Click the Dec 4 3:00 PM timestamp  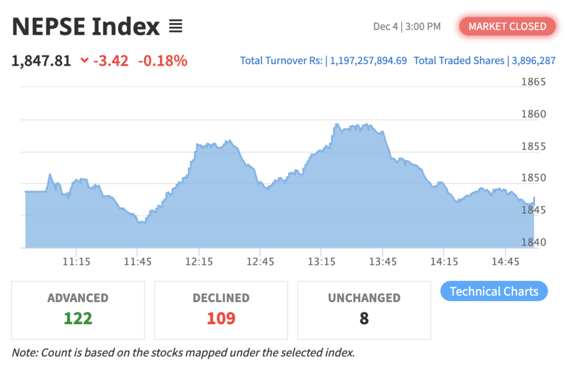click(x=407, y=27)
